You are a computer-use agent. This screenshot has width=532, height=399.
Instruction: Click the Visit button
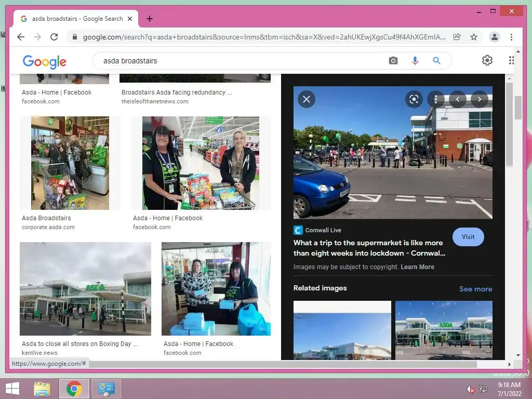(468, 237)
